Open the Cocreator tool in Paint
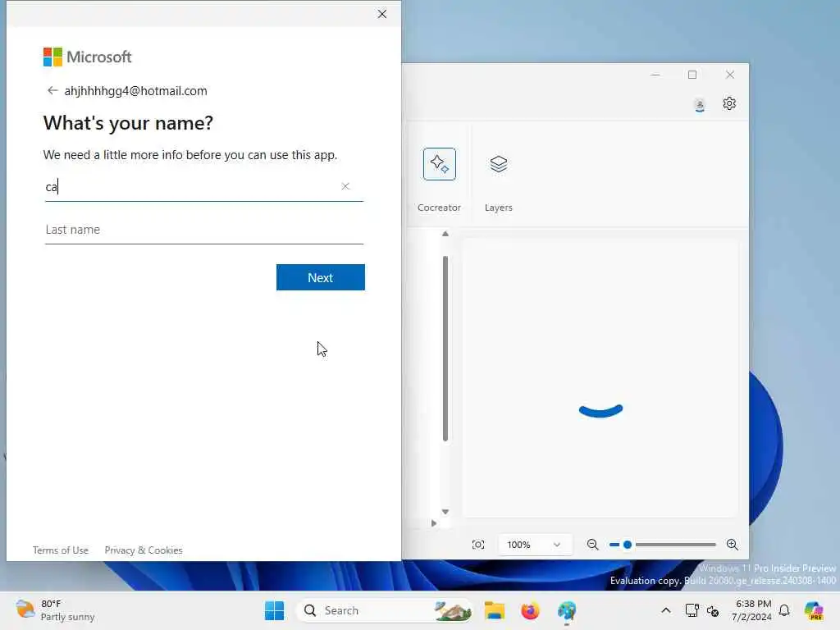This screenshot has height=630, width=840. pyautogui.click(x=440, y=164)
